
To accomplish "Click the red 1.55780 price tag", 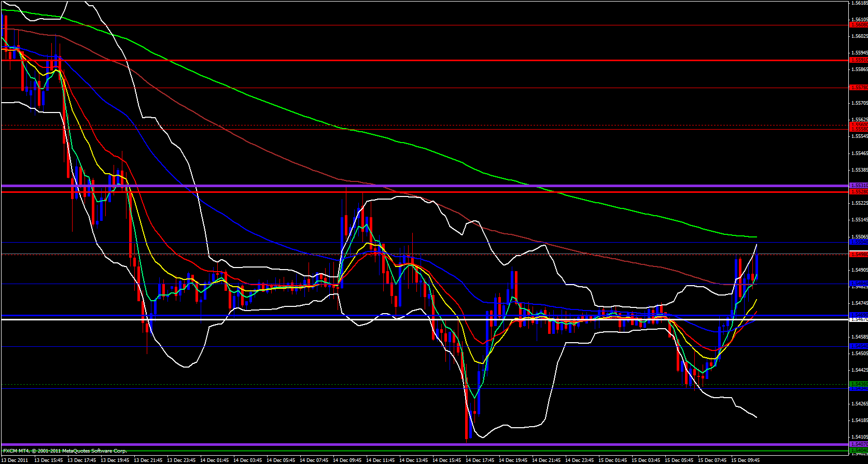I will [x=858, y=87].
